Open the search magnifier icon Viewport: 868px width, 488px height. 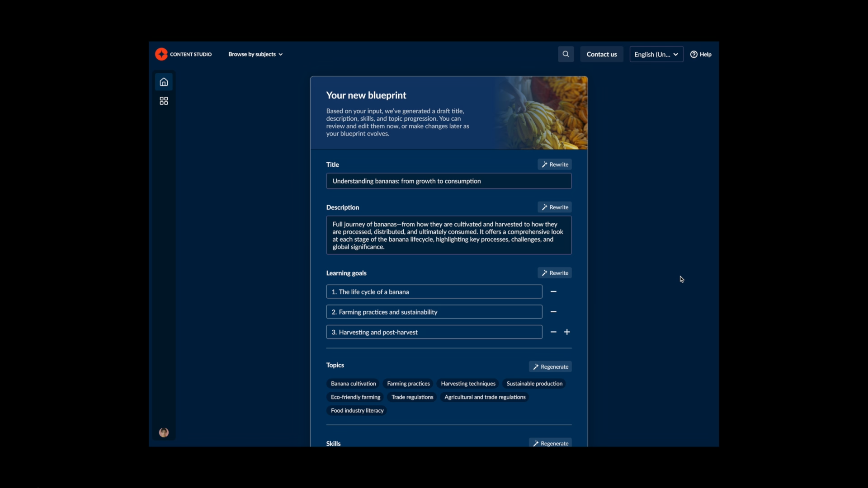click(566, 54)
